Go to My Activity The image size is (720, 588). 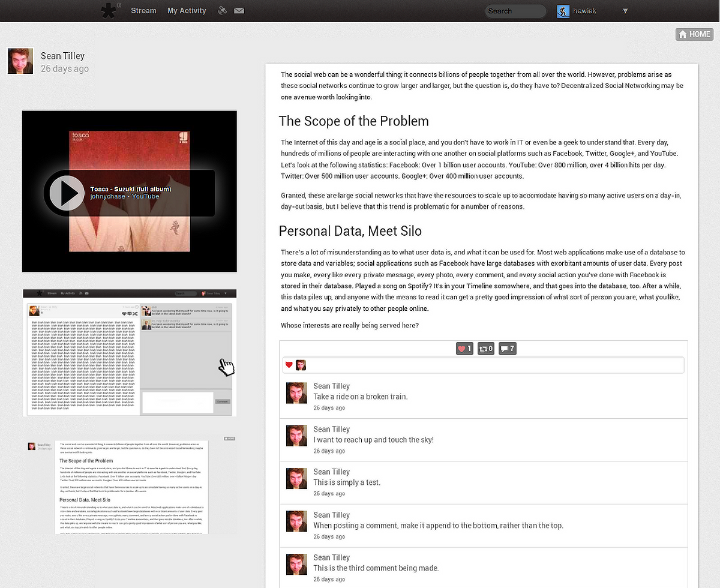(187, 11)
